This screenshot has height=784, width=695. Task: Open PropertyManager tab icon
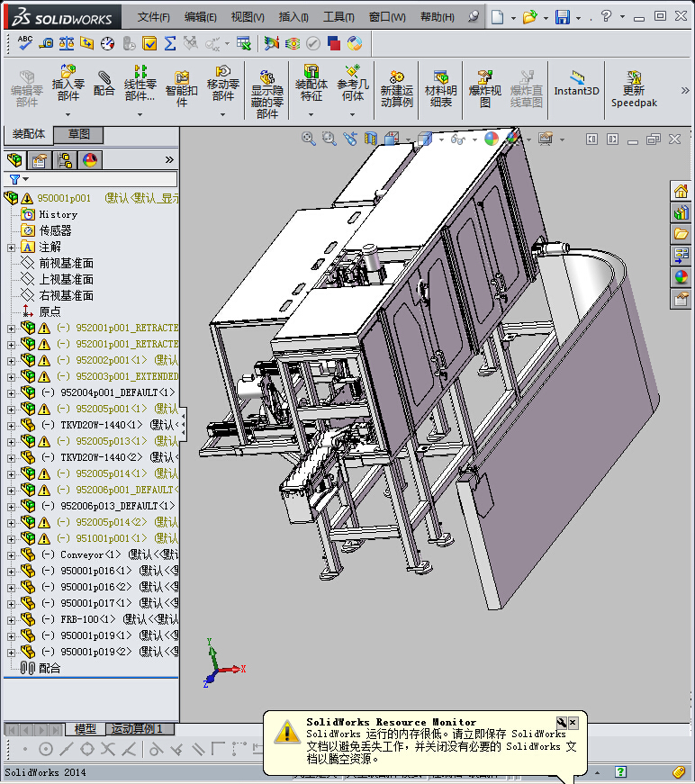[40, 160]
